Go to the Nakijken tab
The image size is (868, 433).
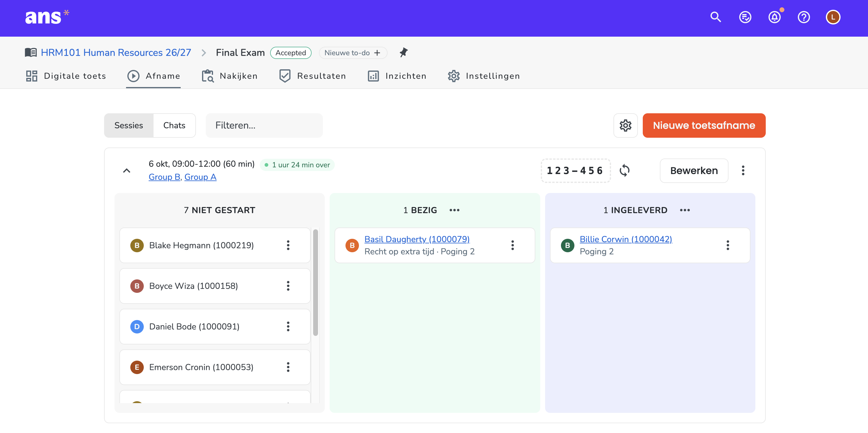(230, 76)
